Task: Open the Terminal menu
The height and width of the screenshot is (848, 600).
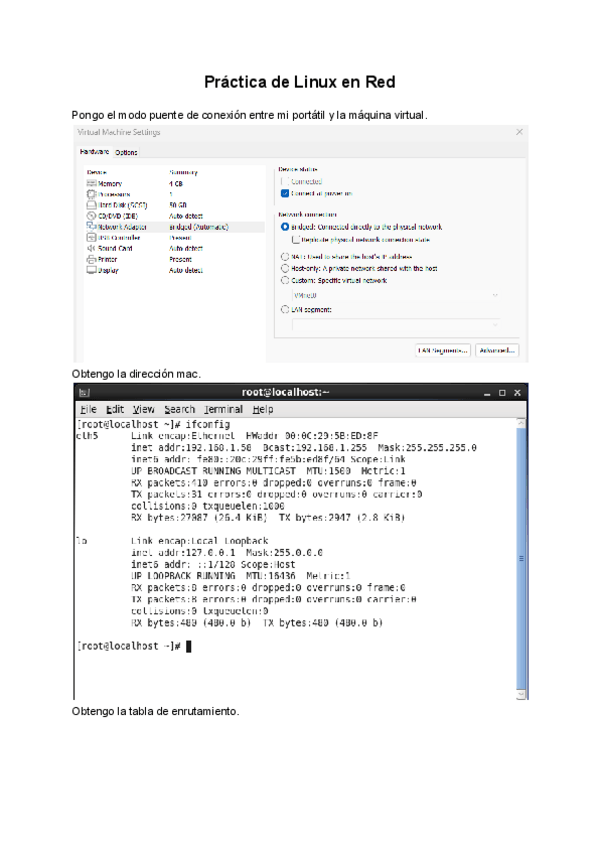Action: tap(223, 409)
